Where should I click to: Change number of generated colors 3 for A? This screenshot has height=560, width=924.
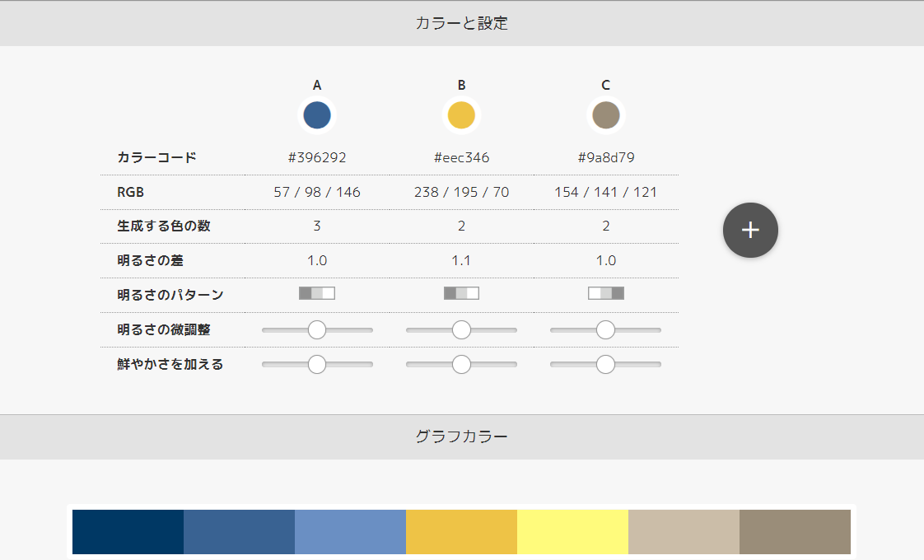pos(317,226)
